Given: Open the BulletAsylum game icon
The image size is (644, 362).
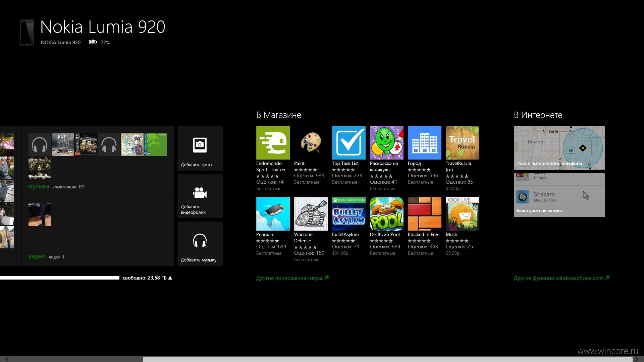Looking at the screenshot, I should (x=348, y=214).
